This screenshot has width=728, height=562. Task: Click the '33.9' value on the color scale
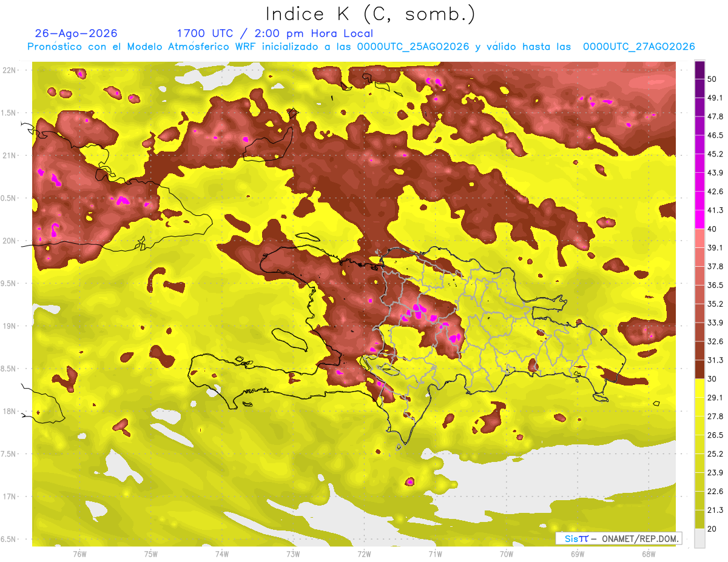point(715,323)
